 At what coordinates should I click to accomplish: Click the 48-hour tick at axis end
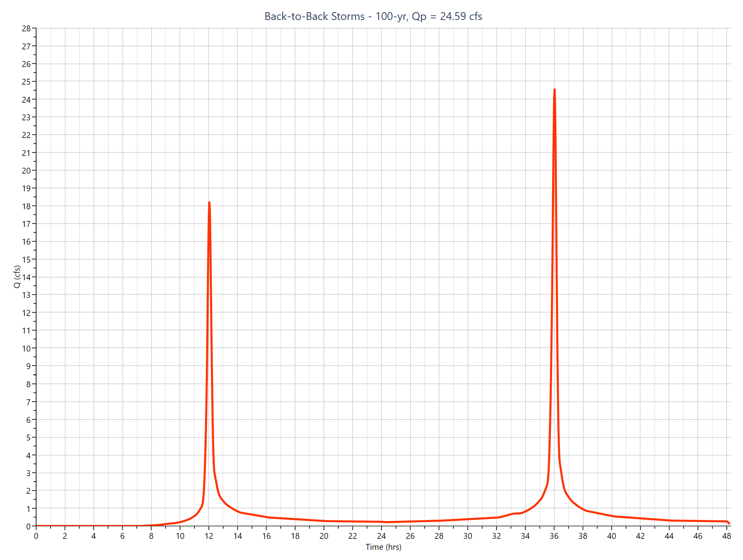(x=727, y=535)
